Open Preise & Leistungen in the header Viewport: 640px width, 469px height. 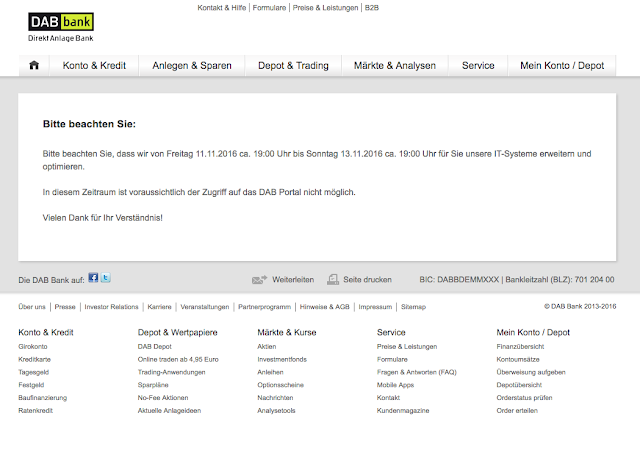325,8
